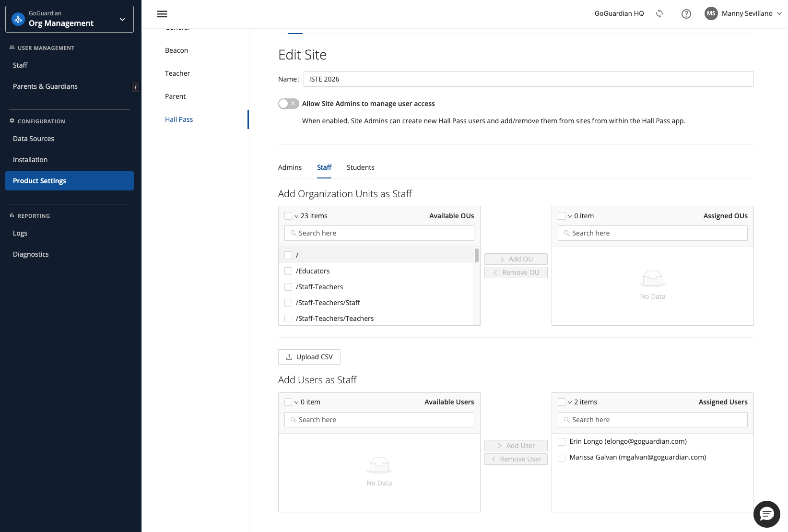Select Erin Longo checkbox
This screenshot has height=532, width=788.
click(562, 441)
